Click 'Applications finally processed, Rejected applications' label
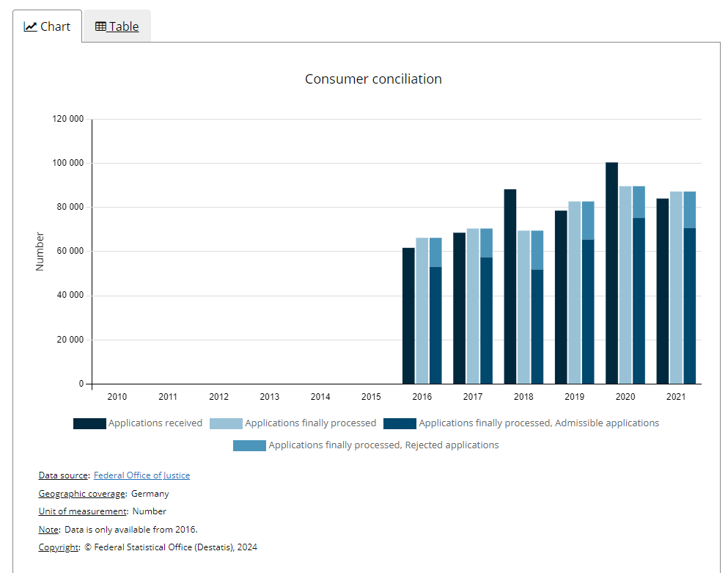The image size is (728, 573). (x=383, y=445)
